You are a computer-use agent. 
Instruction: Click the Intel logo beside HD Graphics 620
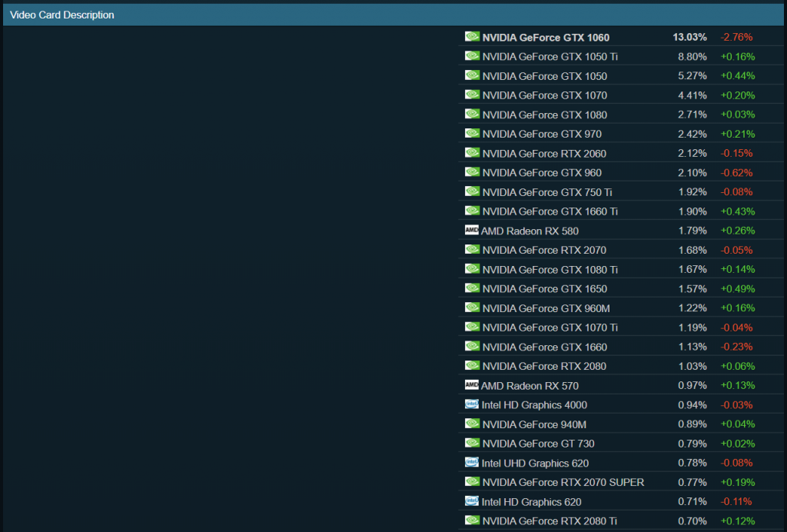471,501
